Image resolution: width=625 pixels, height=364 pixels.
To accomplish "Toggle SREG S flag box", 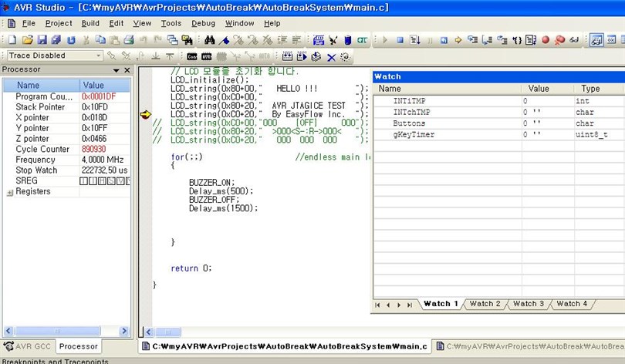I will (111, 181).
